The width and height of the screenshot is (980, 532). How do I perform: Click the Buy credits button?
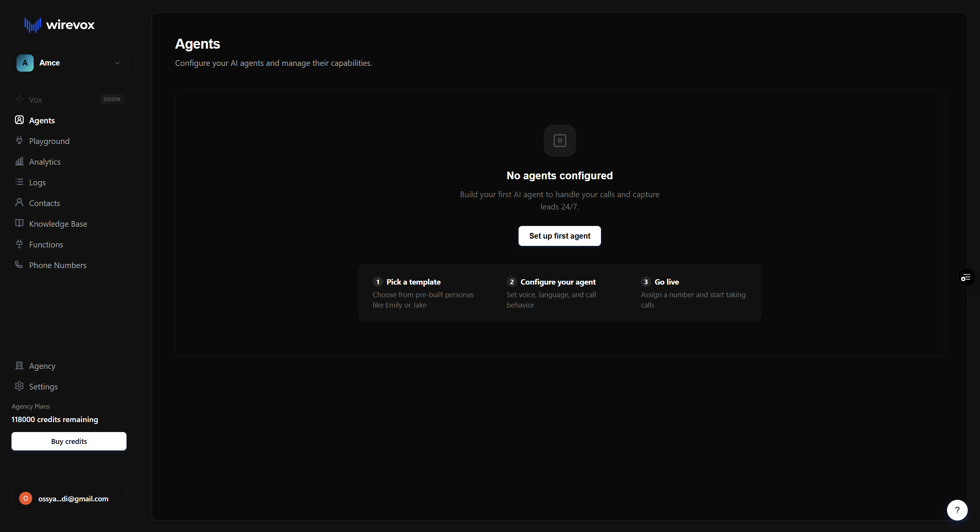click(69, 441)
